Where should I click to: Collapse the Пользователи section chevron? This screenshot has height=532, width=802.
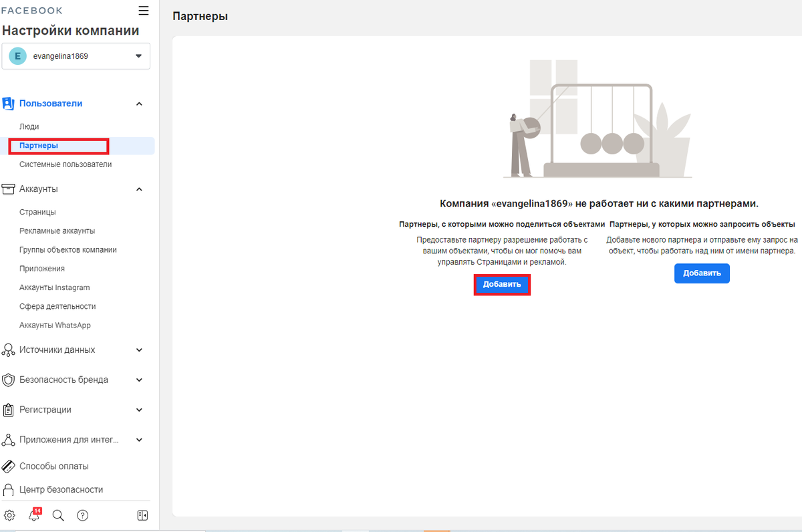139,104
